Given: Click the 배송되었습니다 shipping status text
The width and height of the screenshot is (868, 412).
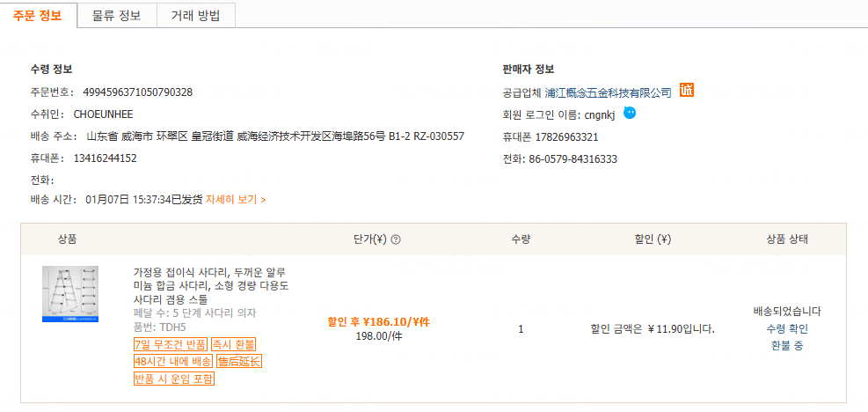Looking at the screenshot, I should coord(787,312).
